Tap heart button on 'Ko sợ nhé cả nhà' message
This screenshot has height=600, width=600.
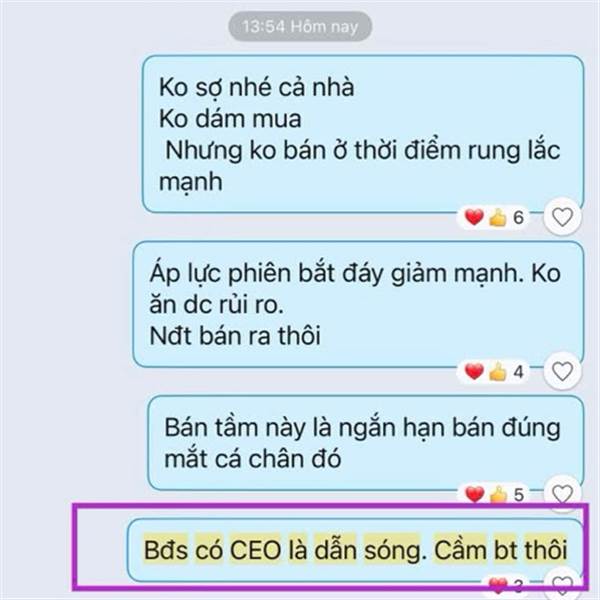562,217
